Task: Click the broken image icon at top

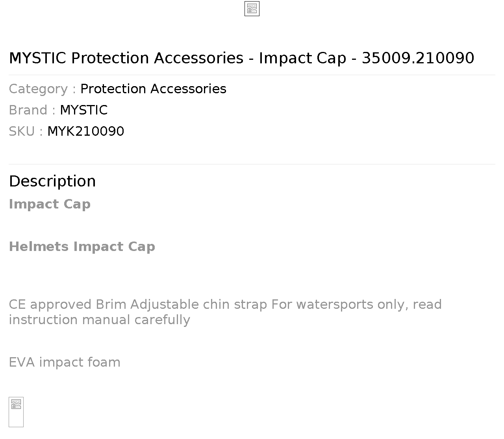Action: point(252,9)
